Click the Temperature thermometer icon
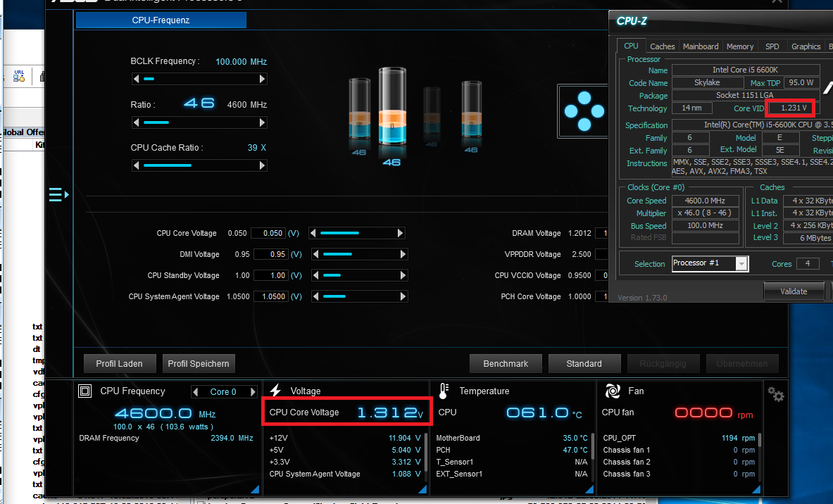The width and height of the screenshot is (833, 504). click(x=444, y=391)
